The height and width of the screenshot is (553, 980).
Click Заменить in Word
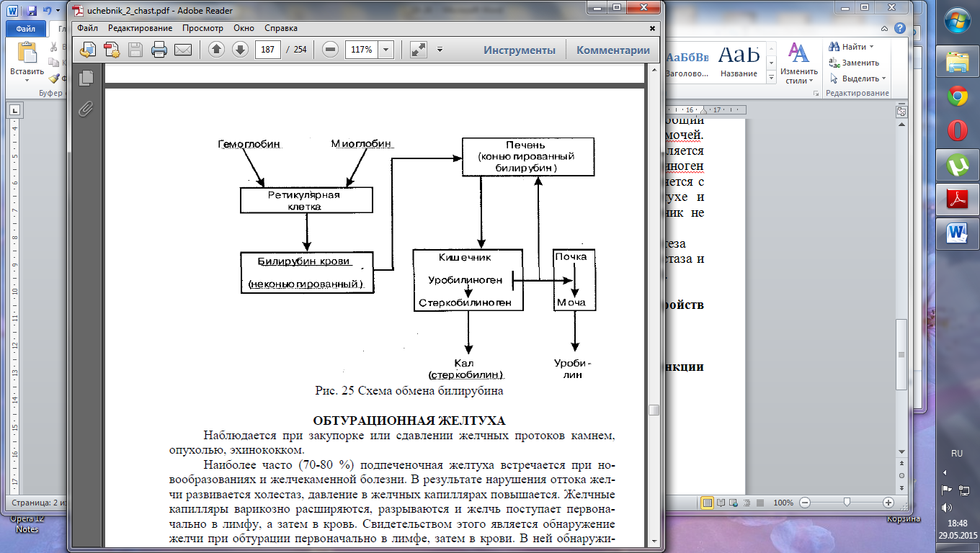[x=855, y=63]
